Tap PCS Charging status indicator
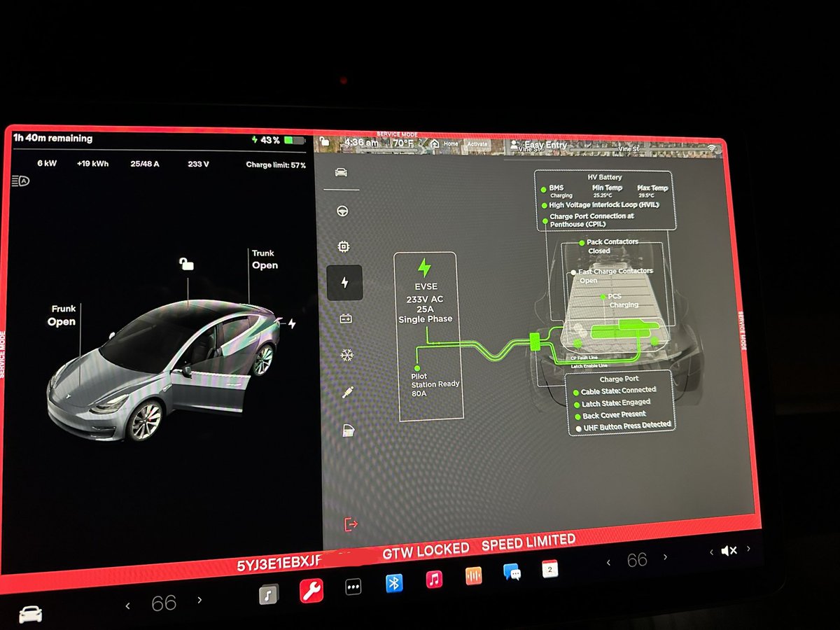 (x=619, y=300)
